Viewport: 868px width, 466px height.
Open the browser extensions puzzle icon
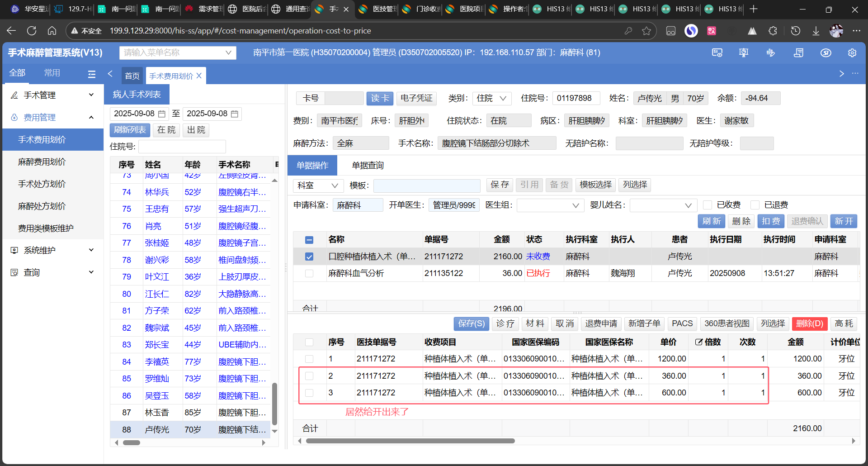(773, 31)
